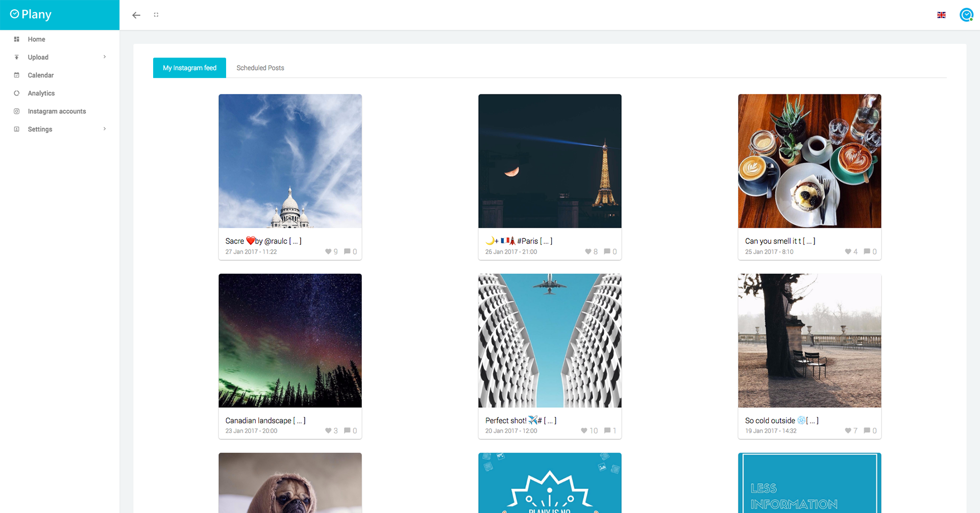This screenshot has height=513, width=980.
Task: Click heart icon on Sacre post
Action: tap(328, 252)
